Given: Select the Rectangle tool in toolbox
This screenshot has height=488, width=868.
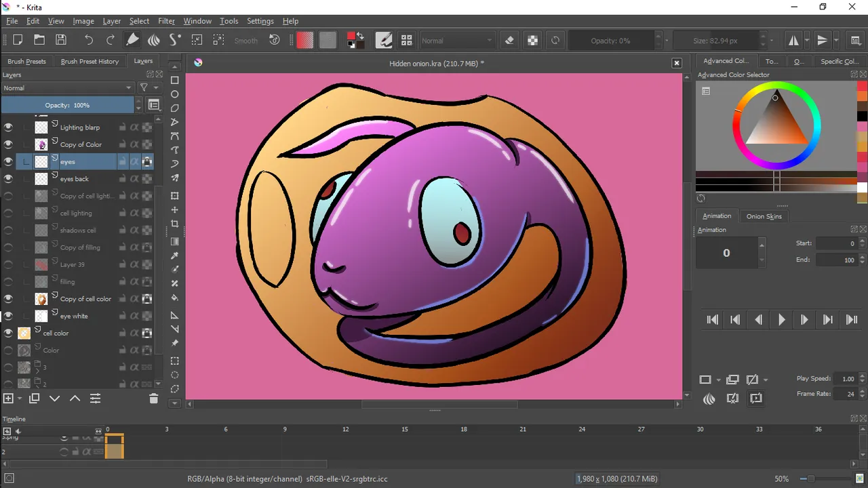Looking at the screenshot, I should [x=174, y=81].
